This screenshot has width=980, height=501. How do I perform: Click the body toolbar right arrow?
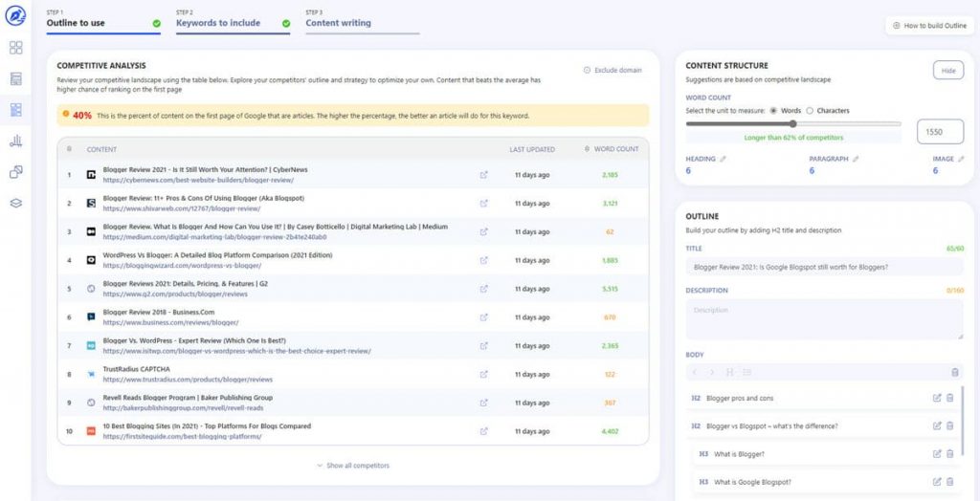coord(712,372)
